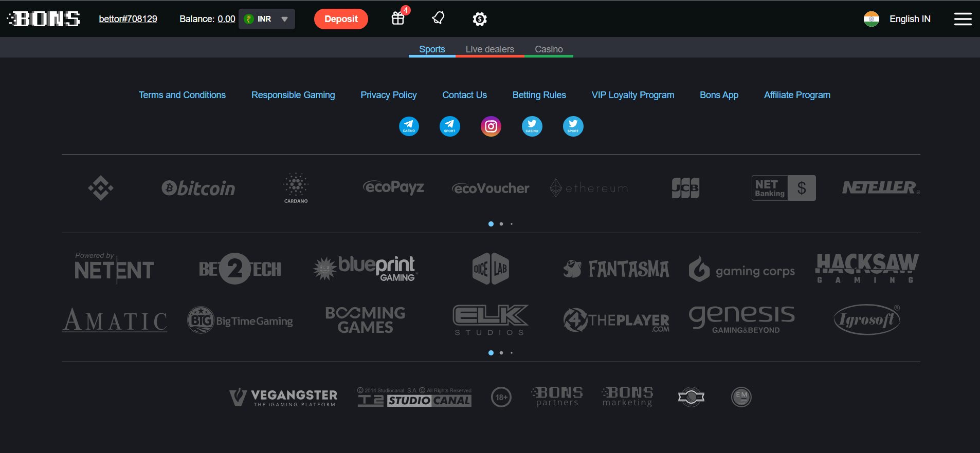Click the round EM badge in footer
Viewport: 980px width, 453px height.
[741, 397]
